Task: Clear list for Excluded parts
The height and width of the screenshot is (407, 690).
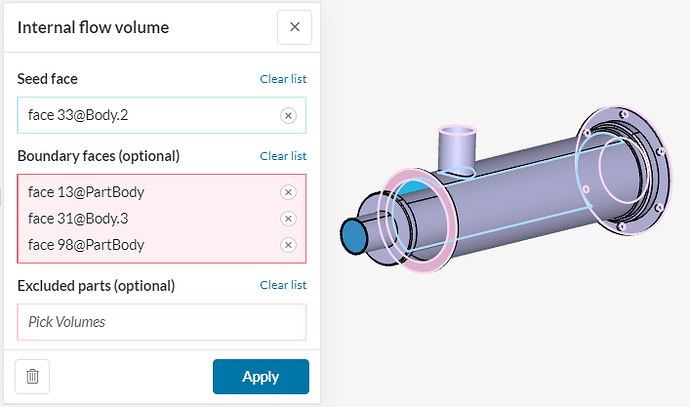Action: pos(283,285)
